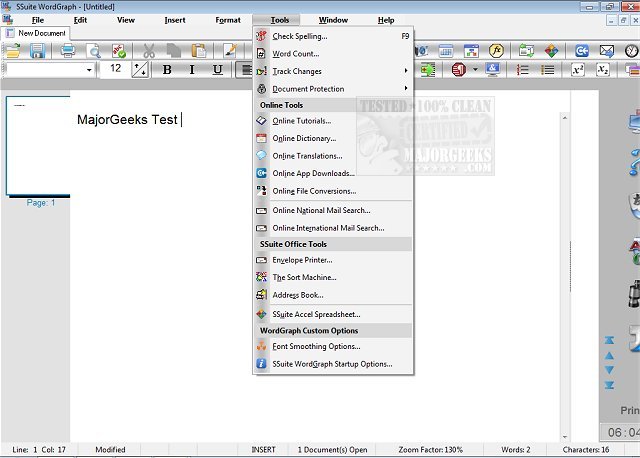This screenshot has height=458, width=640.
Task: Go to next page down arrow
Action: (x=609, y=370)
